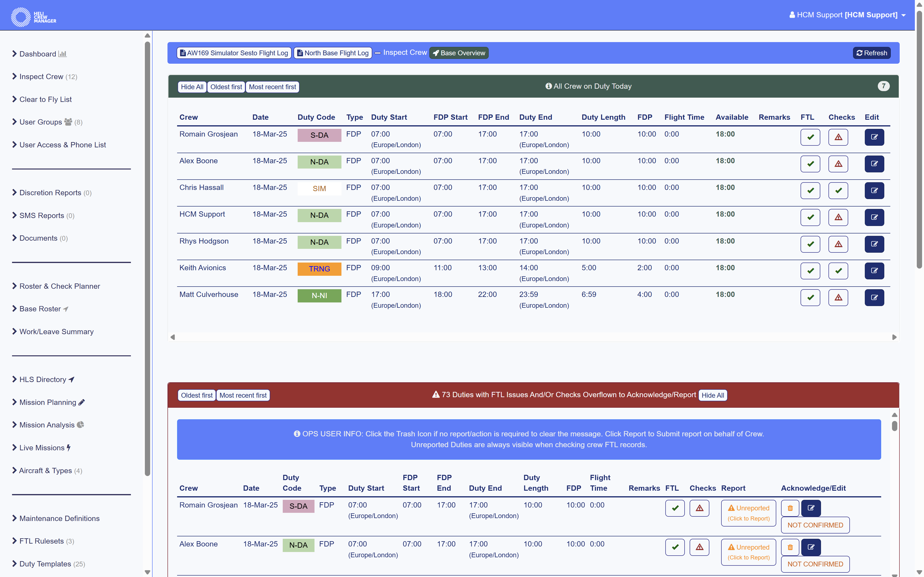Screen dimensions: 924x577
Task: Click Checks warning icon for Alex Boone today
Action: (x=838, y=164)
